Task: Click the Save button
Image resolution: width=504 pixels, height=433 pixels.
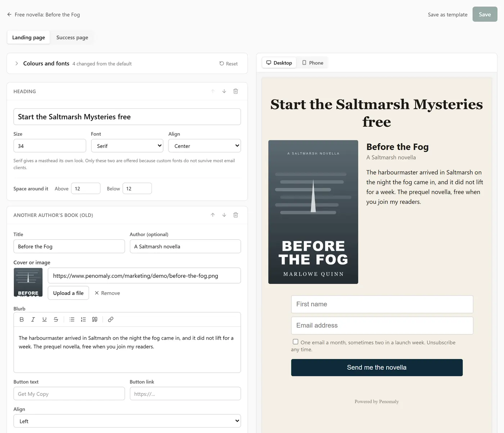Action: (485, 14)
